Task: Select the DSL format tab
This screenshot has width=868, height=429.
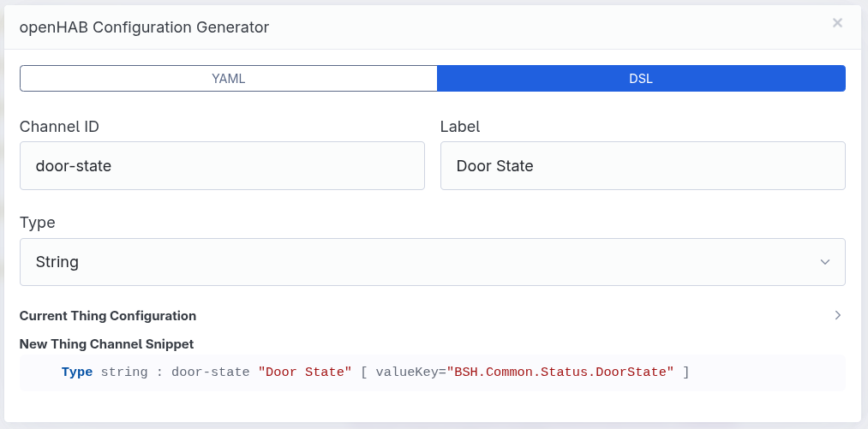Action: click(641, 78)
